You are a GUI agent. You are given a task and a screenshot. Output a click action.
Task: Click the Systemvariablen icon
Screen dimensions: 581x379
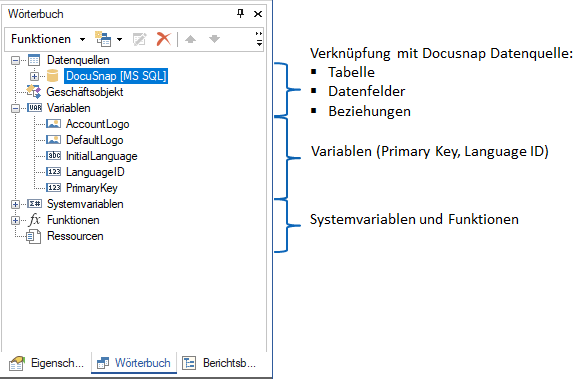pos(35,204)
